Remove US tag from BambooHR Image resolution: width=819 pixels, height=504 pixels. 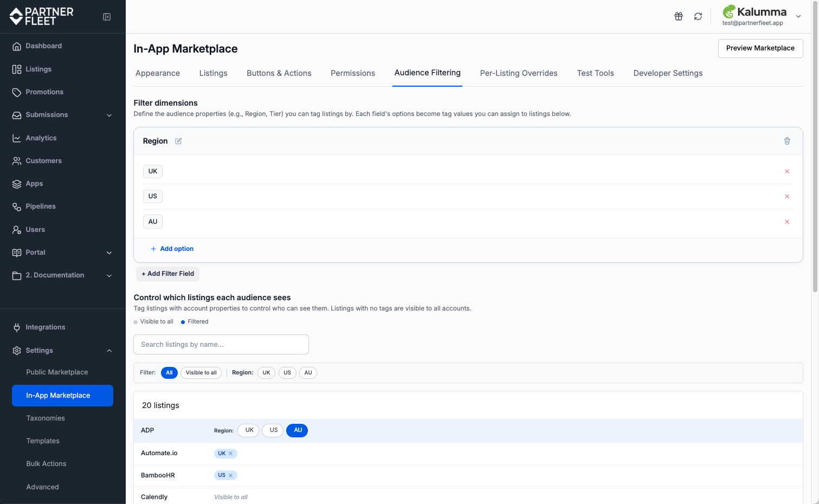pyautogui.click(x=230, y=475)
